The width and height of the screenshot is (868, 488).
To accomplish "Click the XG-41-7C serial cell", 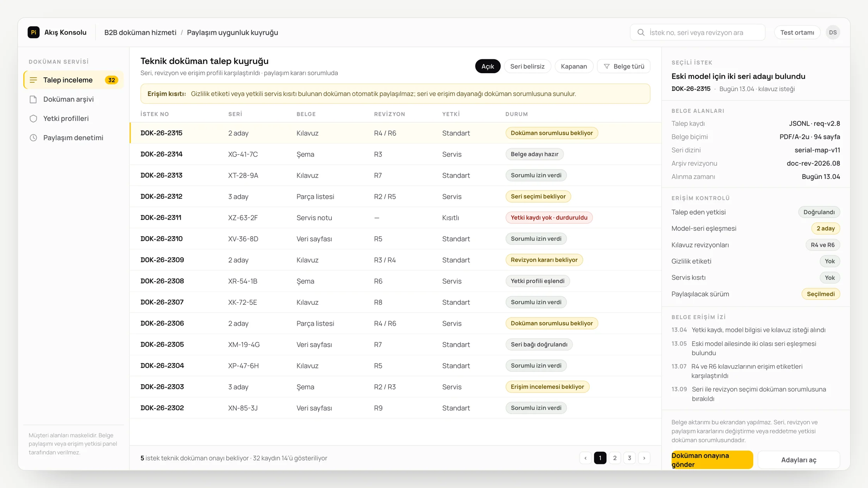I will tap(243, 154).
